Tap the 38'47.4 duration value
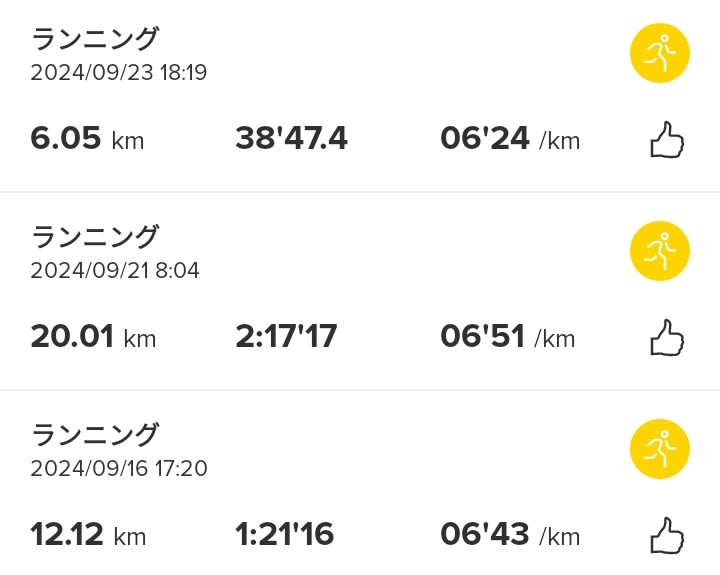Image resolution: width=720 pixels, height=575 pixels. 291,138
